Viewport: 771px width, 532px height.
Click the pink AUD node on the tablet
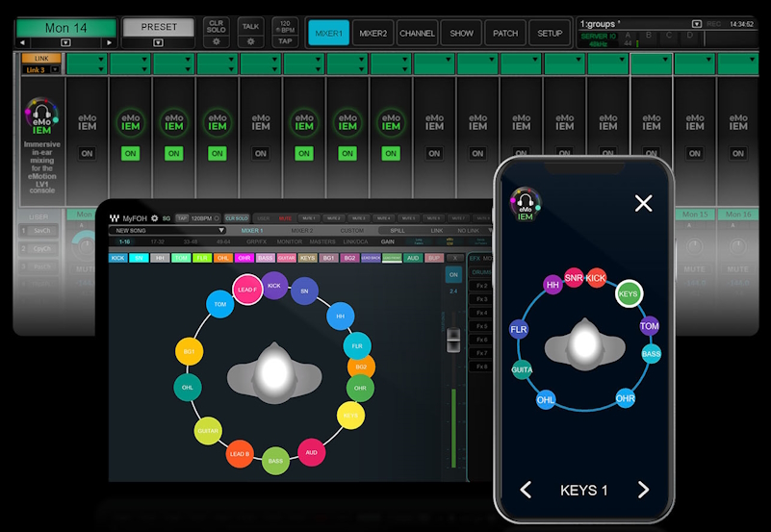click(312, 452)
